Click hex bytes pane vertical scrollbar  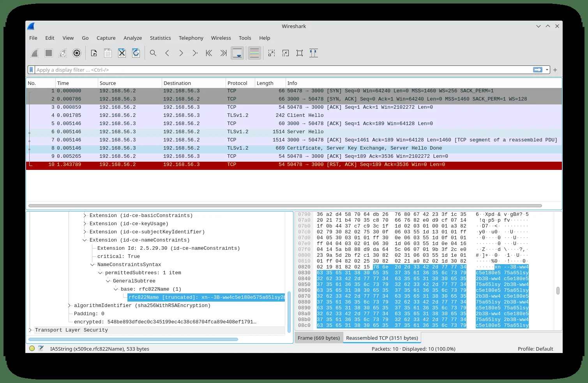coord(558,291)
